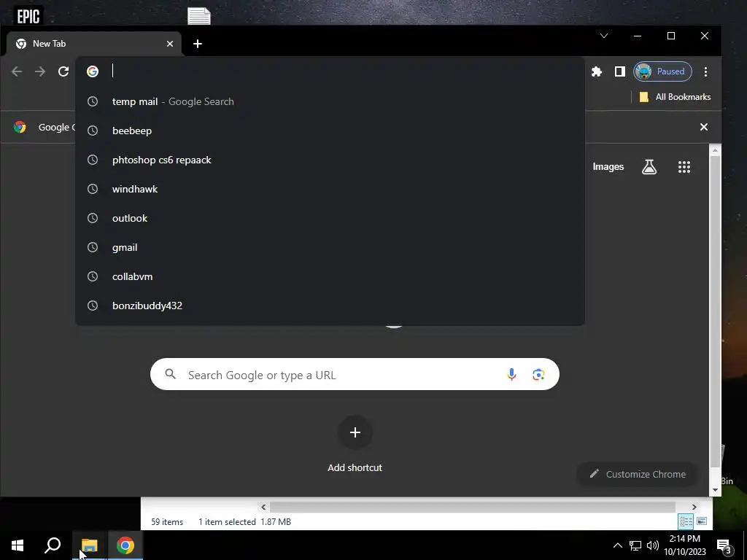Click the Chrome logo on the infobar
This screenshot has height=560, width=747.
click(20, 127)
